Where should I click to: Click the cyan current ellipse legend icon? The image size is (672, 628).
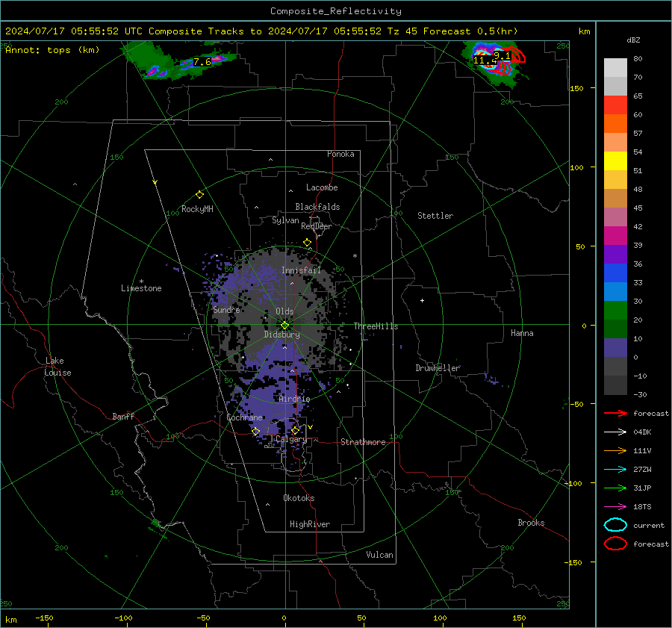(x=615, y=525)
